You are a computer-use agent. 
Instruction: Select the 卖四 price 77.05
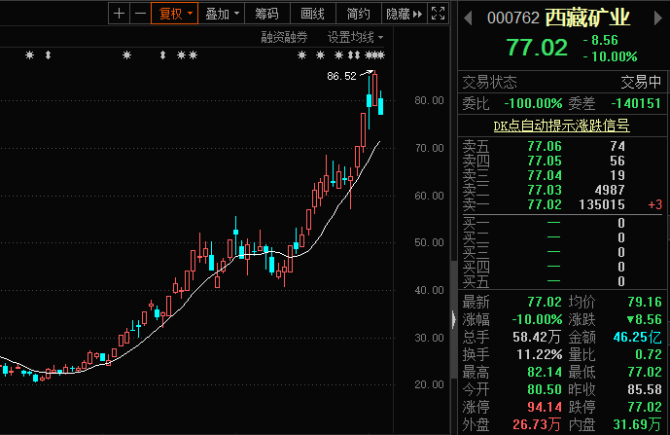click(544, 161)
